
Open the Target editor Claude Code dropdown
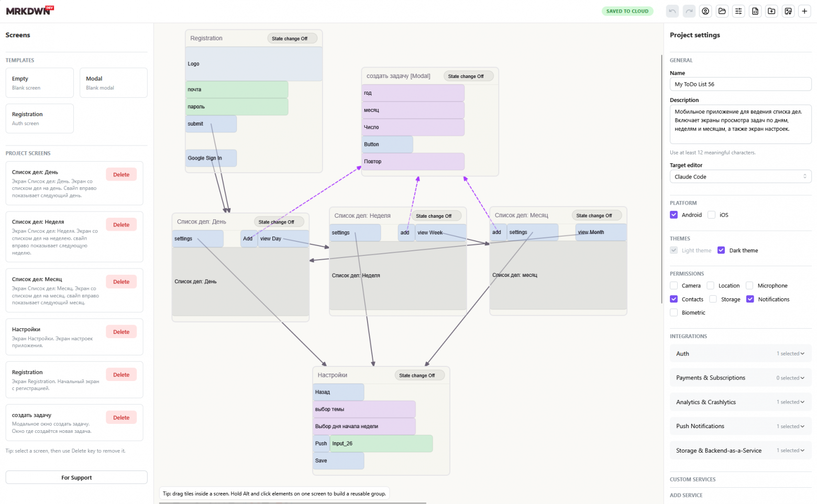click(x=741, y=176)
